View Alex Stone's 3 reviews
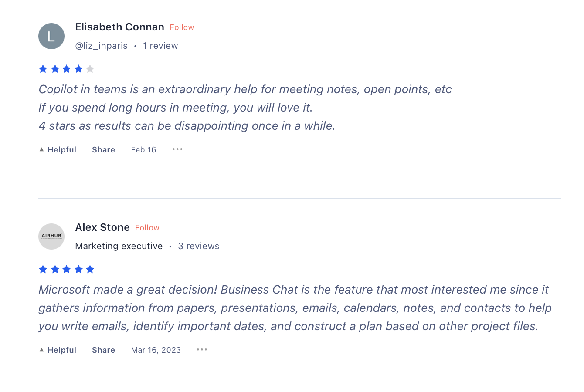 (199, 246)
